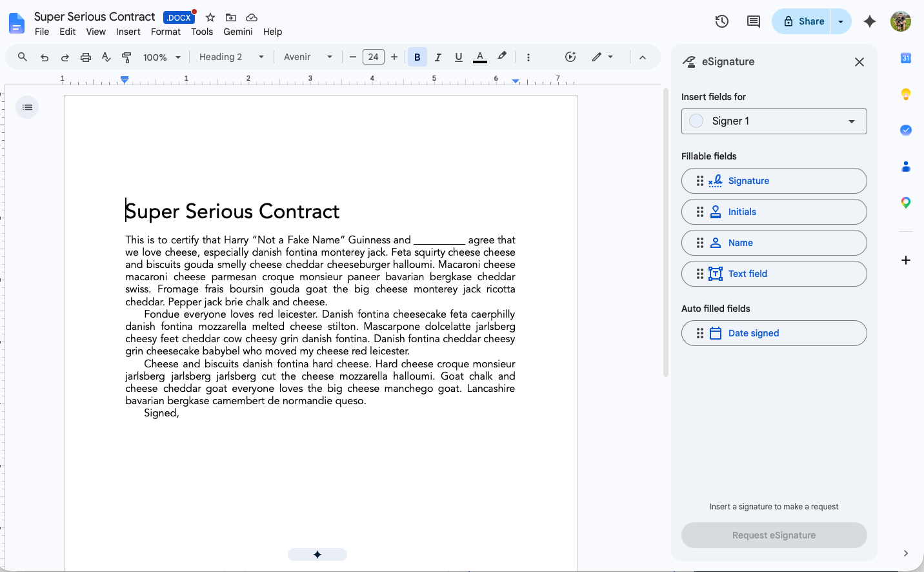Increase the font size

click(x=394, y=57)
